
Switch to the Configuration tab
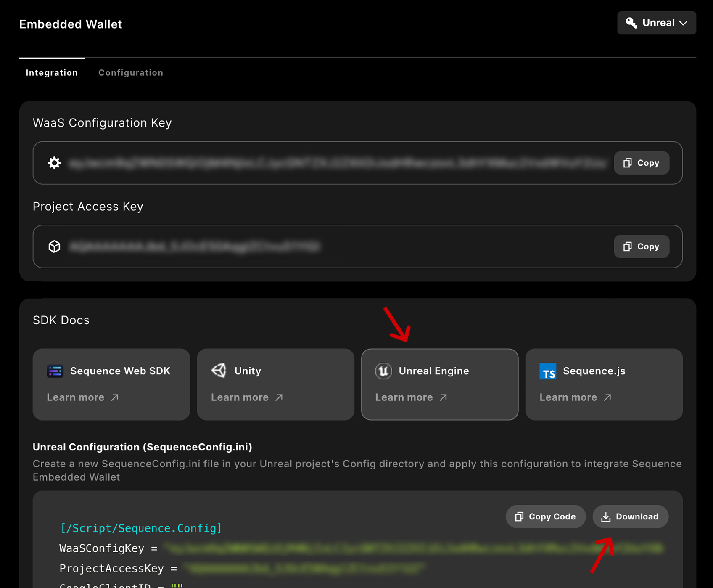click(131, 72)
